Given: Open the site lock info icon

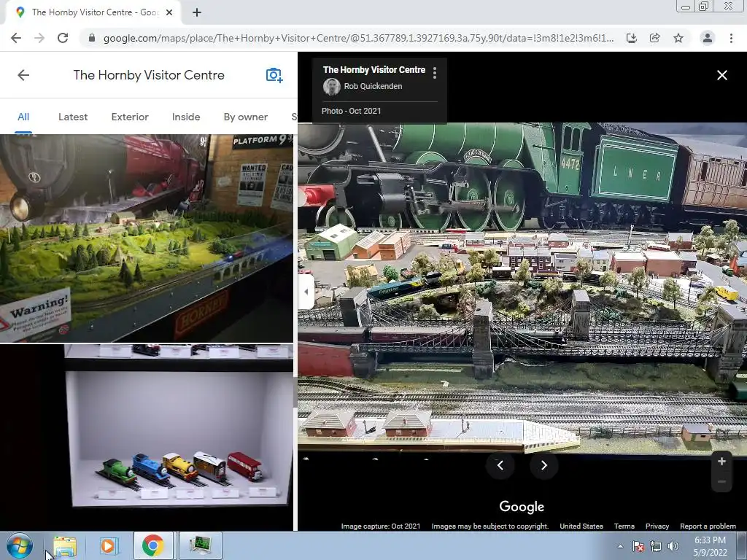Looking at the screenshot, I should [x=92, y=38].
